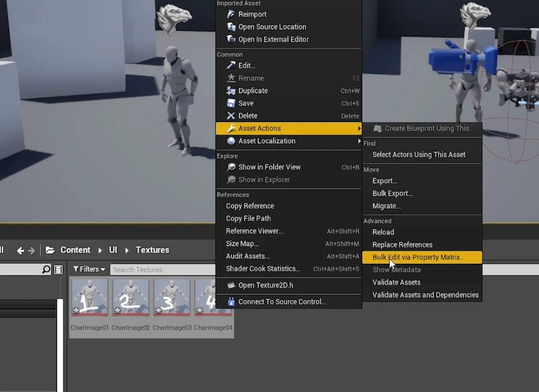Image resolution: width=539 pixels, height=392 pixels.
Task: Click the Duplicate icon
Action: [231, 90]
